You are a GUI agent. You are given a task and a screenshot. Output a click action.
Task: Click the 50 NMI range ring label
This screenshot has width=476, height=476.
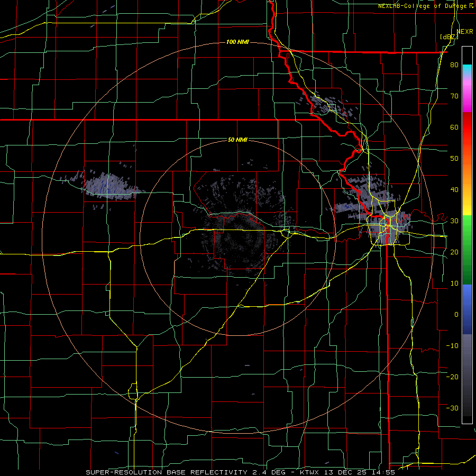pos(237,140)
